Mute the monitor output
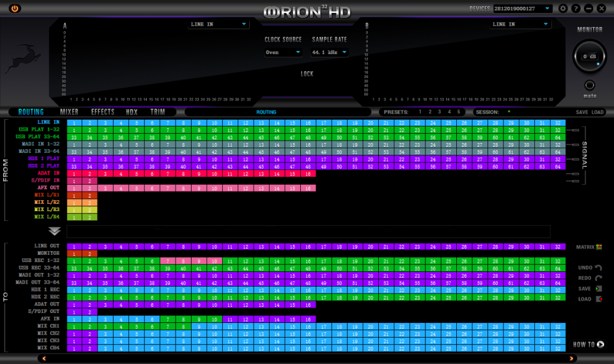Image resolution: width=614 pixels, height=364 pixels. [589, 85]
